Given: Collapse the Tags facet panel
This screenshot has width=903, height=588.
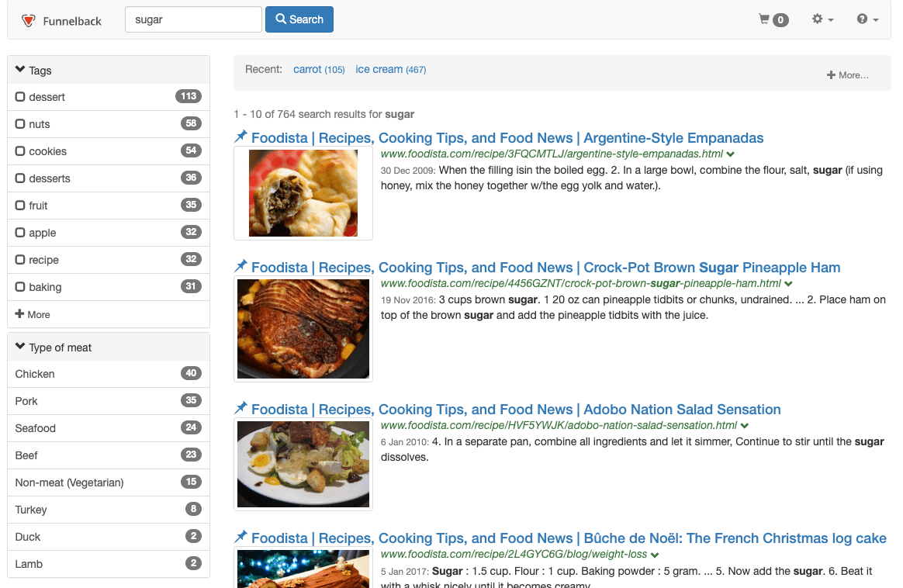Looking at the screenshot, I should (x=21, y=71).
